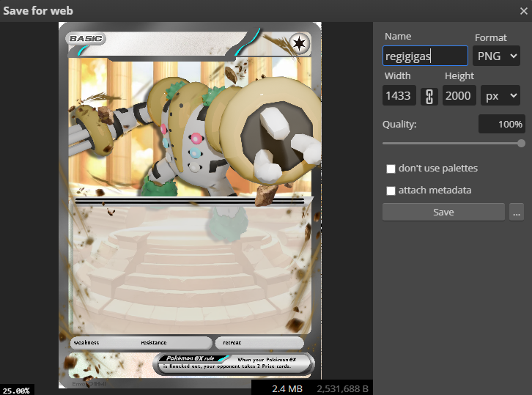Click the Save button
The image size is (532, 395).
click(443, 212)
